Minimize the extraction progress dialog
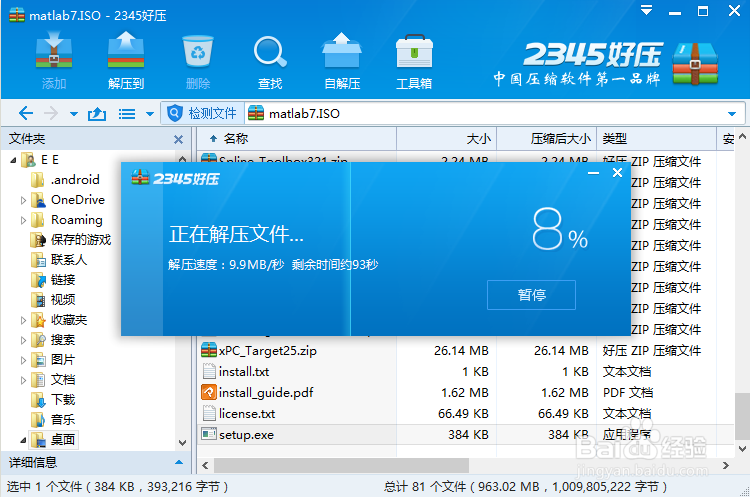The height and width of the screenshot is (497, 750). [x=593, y=173]
